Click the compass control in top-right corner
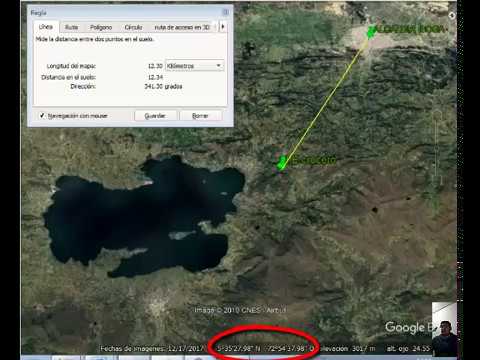 tap(452, 15)
